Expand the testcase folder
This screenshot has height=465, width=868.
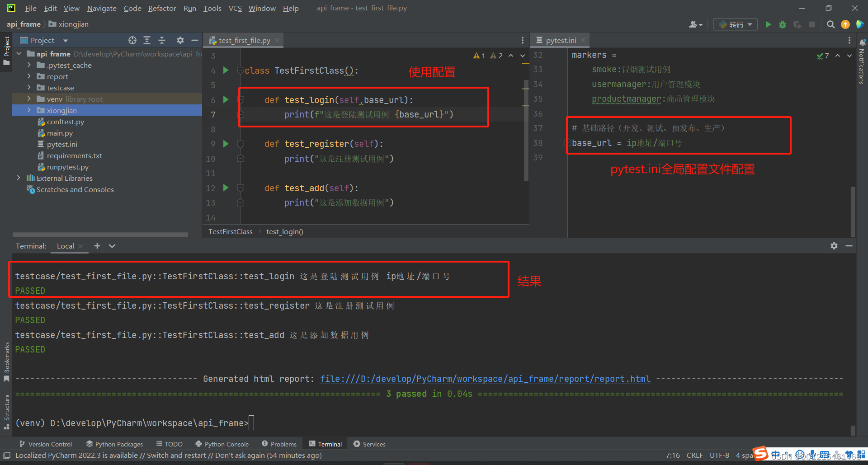point(29,88)
